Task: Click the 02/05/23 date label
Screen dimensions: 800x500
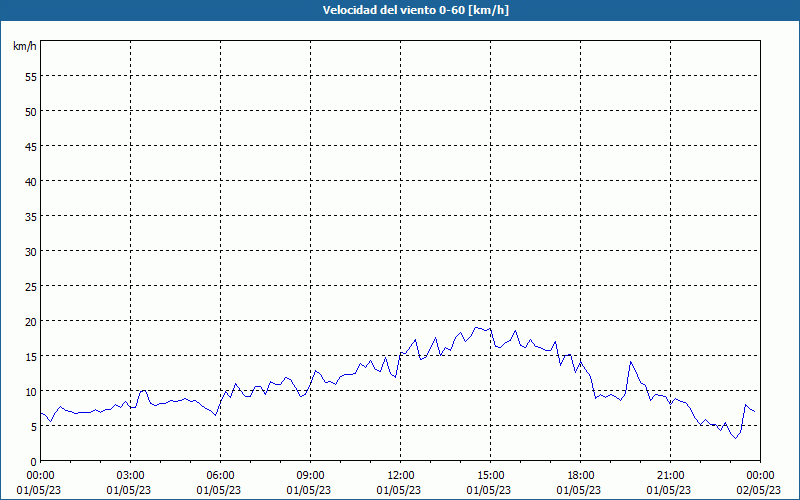Action: pyautogui.click(x=758, y=490)
